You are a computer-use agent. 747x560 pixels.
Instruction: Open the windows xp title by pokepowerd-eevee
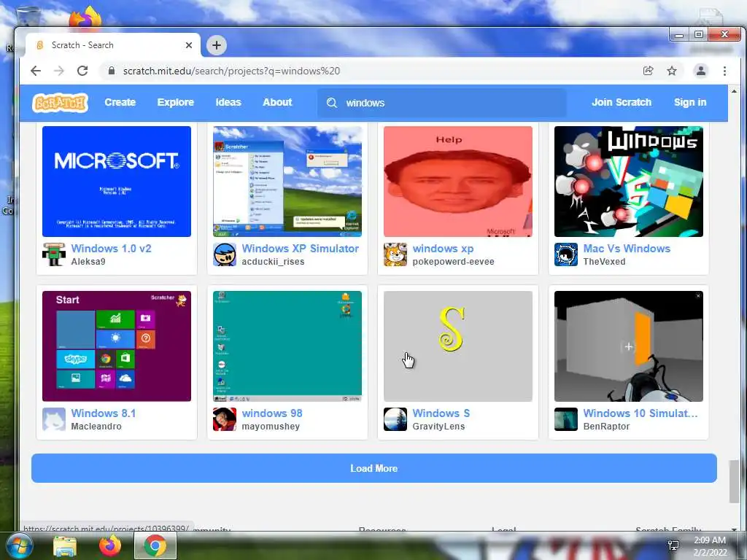click(443, 249)
